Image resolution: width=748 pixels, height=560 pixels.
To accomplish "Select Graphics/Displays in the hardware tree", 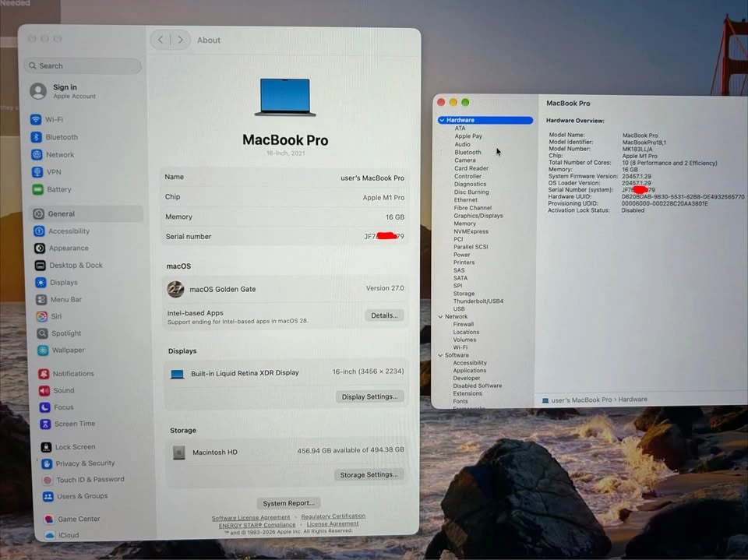I will [478, 216].
